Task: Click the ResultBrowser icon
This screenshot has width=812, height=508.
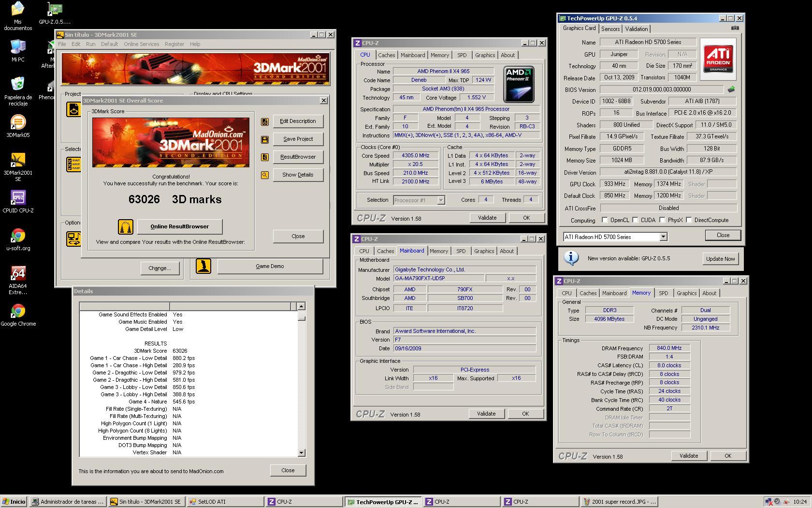Action: pyautogui.click(x=265, y=157)
